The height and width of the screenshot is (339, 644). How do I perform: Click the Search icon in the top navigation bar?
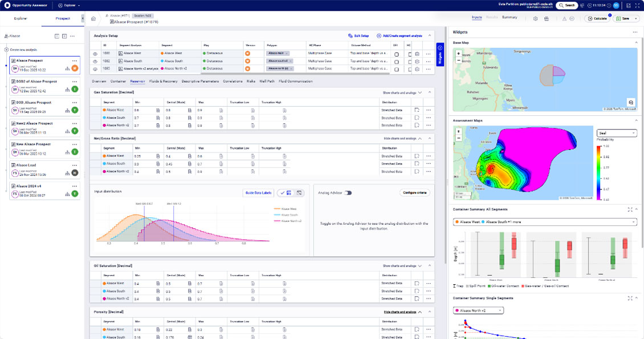pyautogui.click(x=562, y=5)
